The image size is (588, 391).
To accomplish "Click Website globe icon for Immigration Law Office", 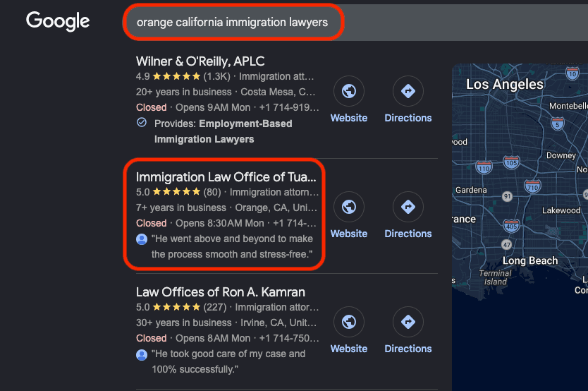I will point(349,207).
